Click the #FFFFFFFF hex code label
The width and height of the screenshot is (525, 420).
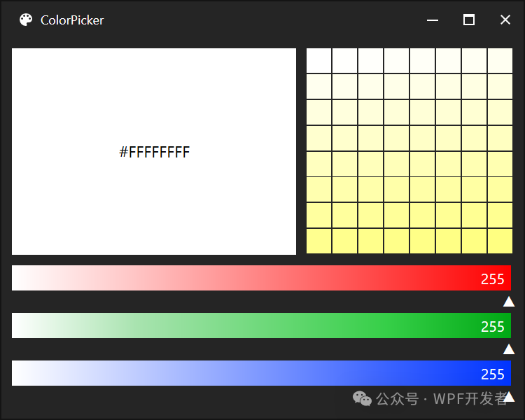155,152
